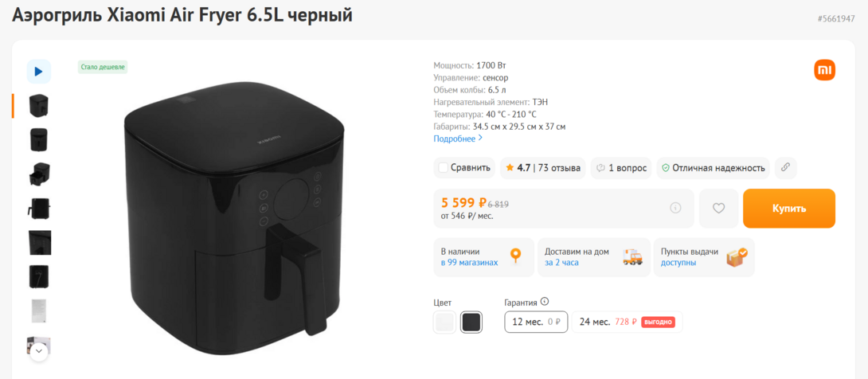Select the 12 мес. warranty option

[536, 322]
